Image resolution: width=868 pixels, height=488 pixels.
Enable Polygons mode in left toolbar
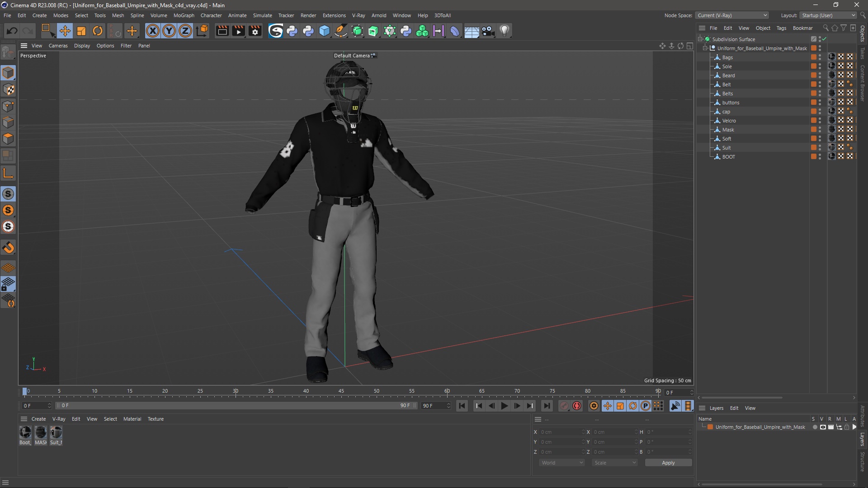click(8, 139)
